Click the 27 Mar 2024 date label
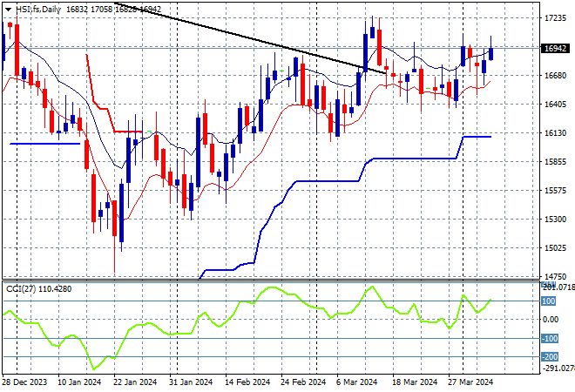Viewport: 575px width, 392px height. [x=470, y=382]
